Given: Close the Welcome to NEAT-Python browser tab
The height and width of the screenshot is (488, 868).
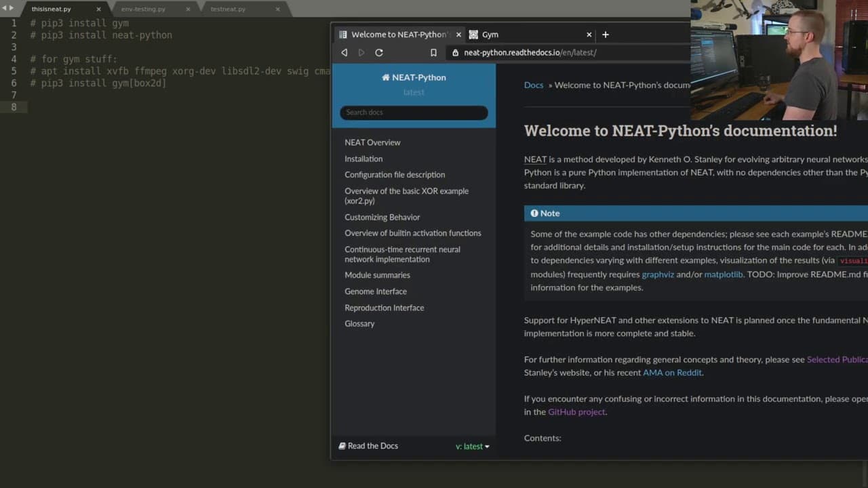Looking at the screenshot, I should click(459, 35).
